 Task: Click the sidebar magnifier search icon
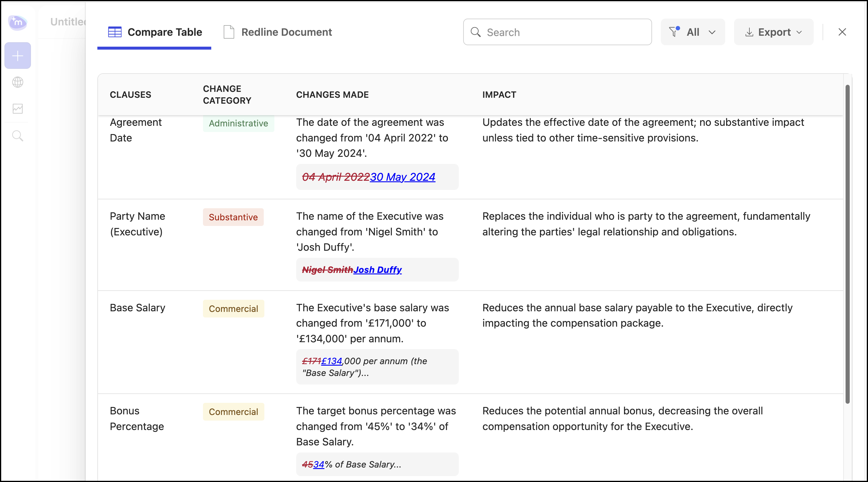[17, 136]
